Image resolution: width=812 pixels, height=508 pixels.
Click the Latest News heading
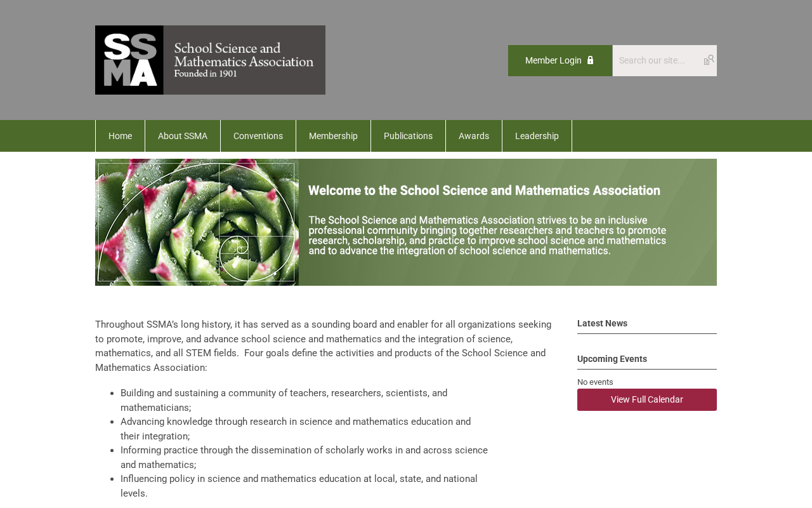coord(602,323)
